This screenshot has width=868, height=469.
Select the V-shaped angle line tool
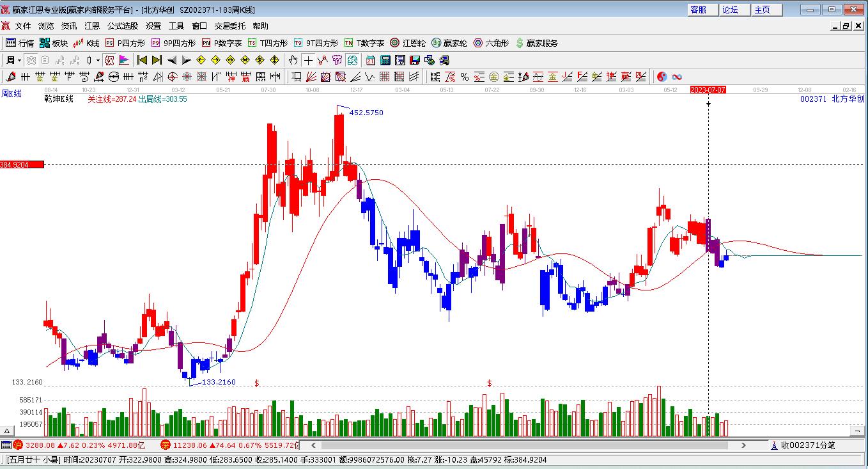[370, 77]
